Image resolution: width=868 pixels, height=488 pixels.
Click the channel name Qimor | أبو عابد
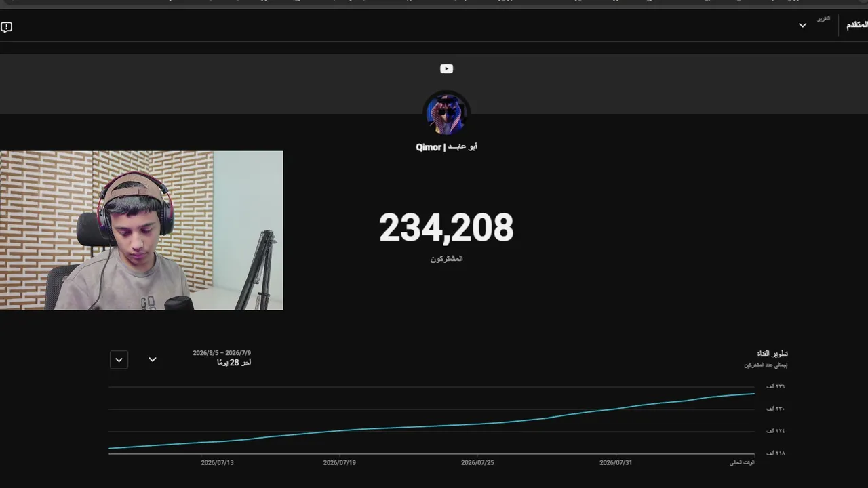[x=446, y=147]
